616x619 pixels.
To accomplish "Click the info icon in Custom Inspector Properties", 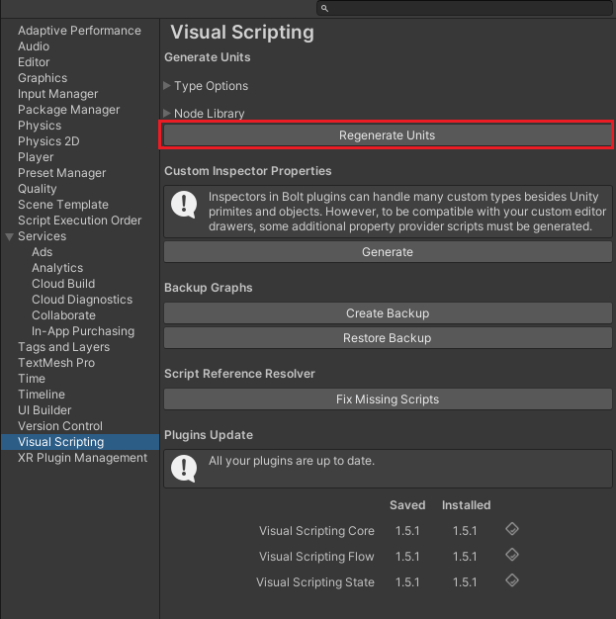I will point(184,204).
